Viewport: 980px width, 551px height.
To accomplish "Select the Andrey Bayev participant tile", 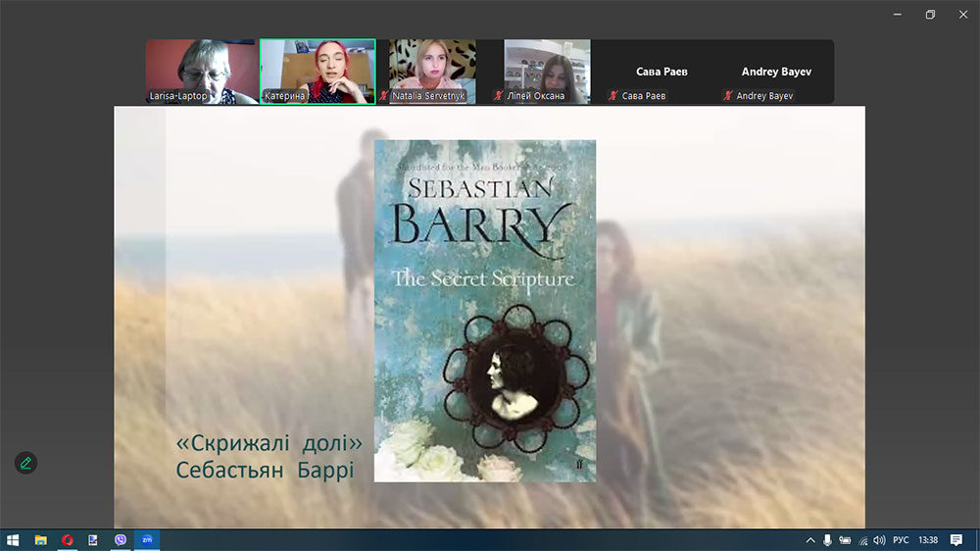I will pyautogui.click(x=776, y=72).
